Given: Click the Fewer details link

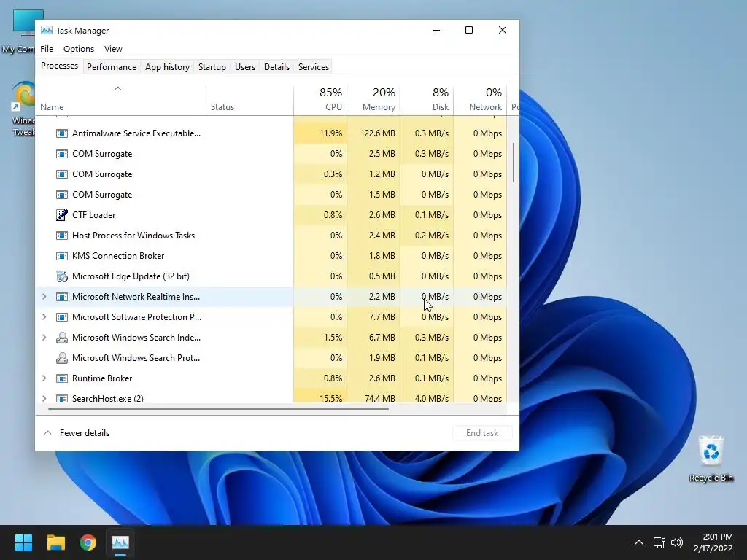Looking at the screenshot, I should coord(85,433).
